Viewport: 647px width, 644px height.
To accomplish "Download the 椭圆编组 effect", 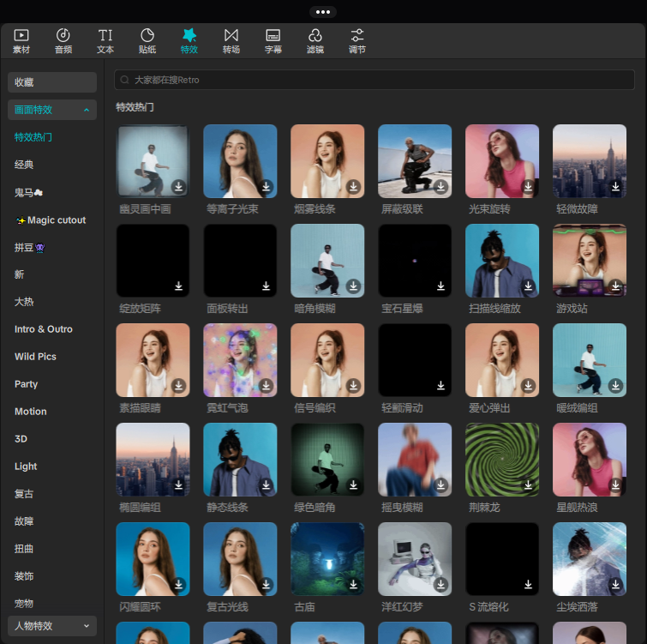I will 178,485.
